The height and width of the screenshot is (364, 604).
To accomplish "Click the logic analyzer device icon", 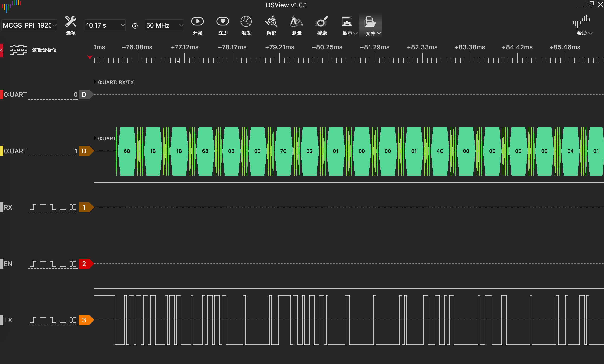I will (x=18, y=50).
